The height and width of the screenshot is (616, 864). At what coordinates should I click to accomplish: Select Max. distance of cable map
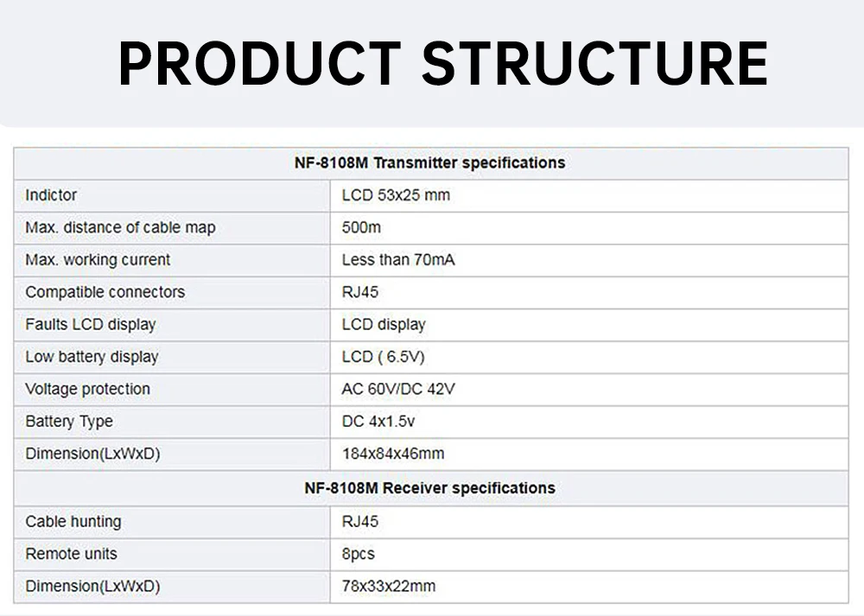[120, 227]
